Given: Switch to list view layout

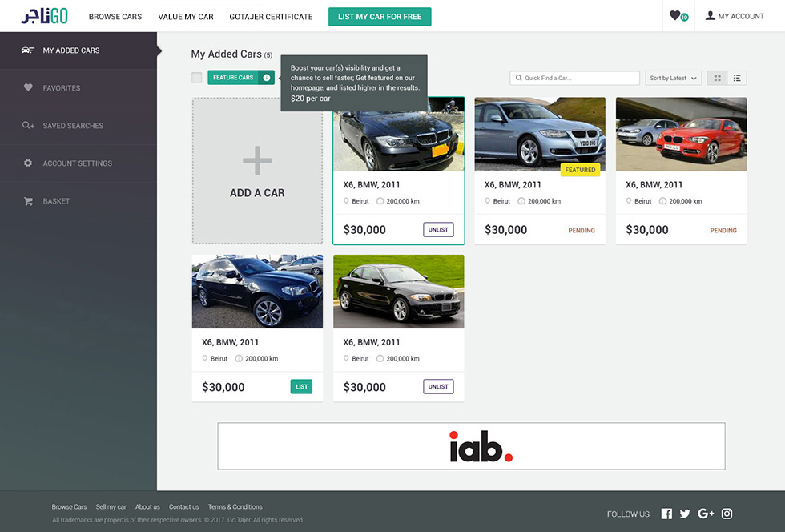Looking at the screenshot, I should [737, 79].
